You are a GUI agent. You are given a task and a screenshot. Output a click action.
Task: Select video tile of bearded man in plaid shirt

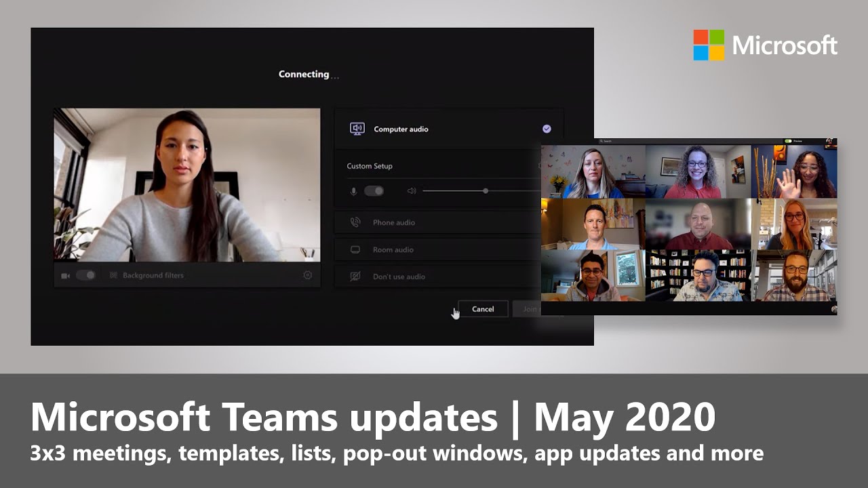pos(795,276)
